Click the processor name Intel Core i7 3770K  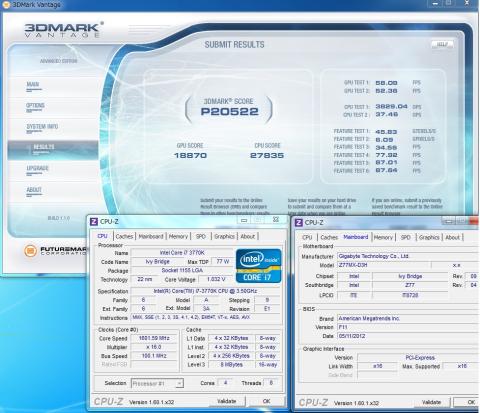182,253
